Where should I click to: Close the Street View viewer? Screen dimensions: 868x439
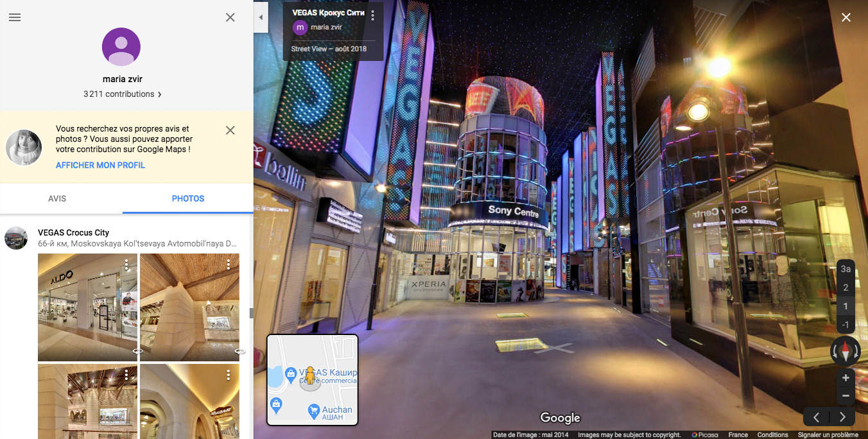[846, 17]
